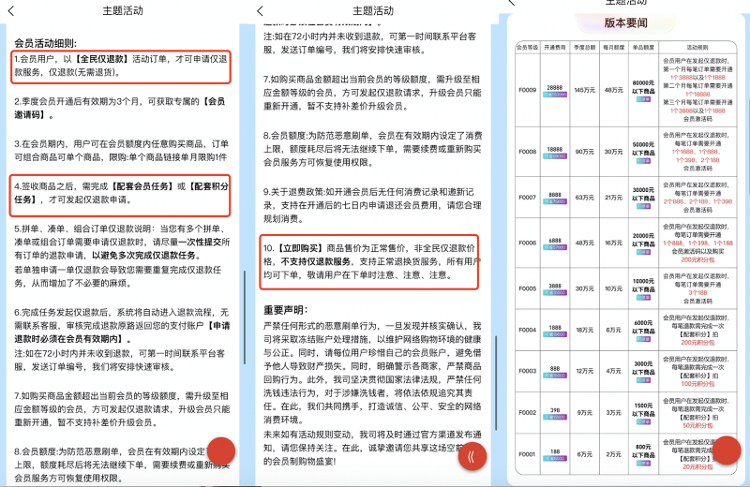750x487 pixels.
Task: Tap the highlighted rule 4 about 配套会员任务
Action: [x=122, y=193]
